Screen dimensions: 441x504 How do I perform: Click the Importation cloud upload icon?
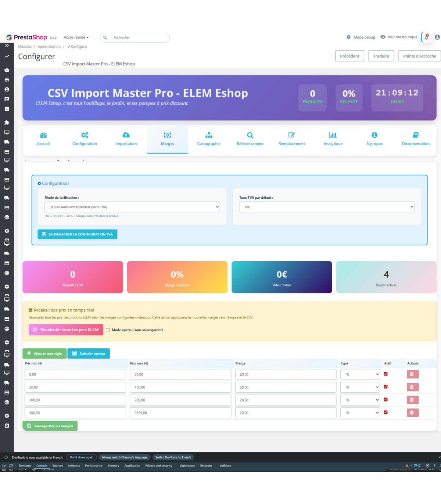(x=126, y=135)
